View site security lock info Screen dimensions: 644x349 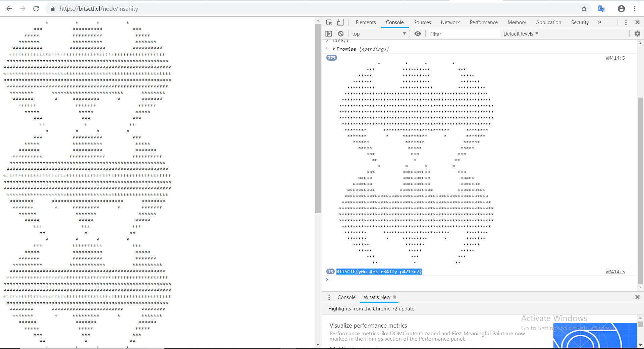point(53,9)
